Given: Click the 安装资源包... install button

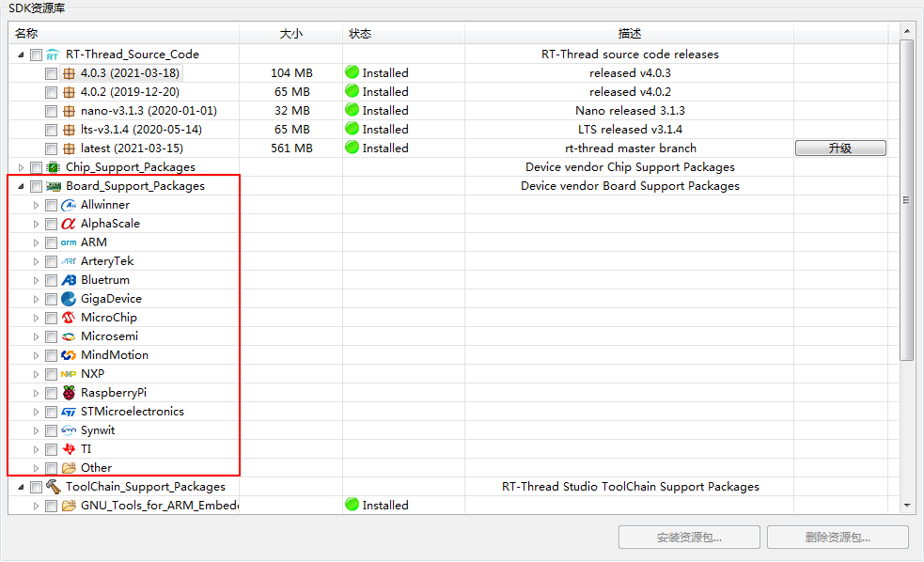Looking at the screenshot, I should pos(689,538).
